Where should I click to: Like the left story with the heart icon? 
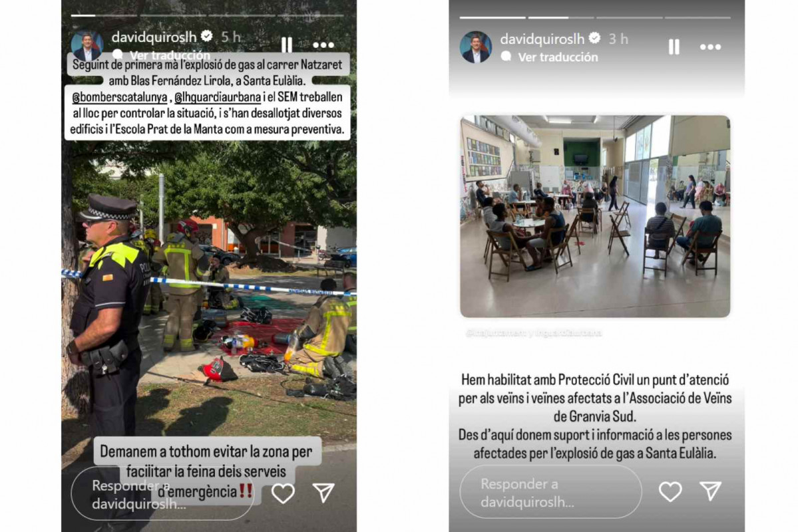(x=283, y=493)
